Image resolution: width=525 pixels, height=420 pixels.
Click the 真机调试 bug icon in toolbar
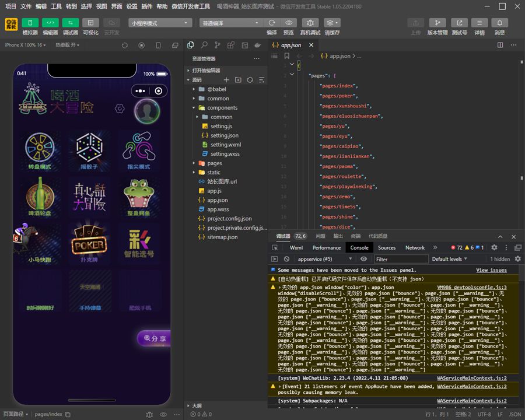pos(310,22)
